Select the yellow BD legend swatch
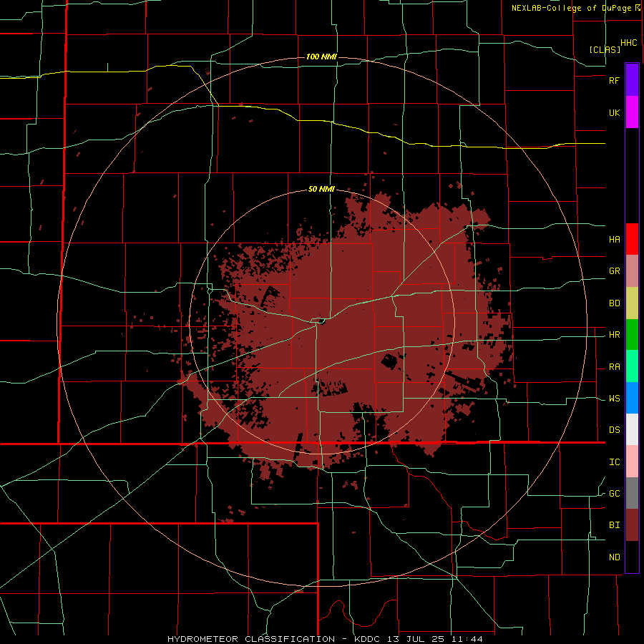 tap(632, 303)
